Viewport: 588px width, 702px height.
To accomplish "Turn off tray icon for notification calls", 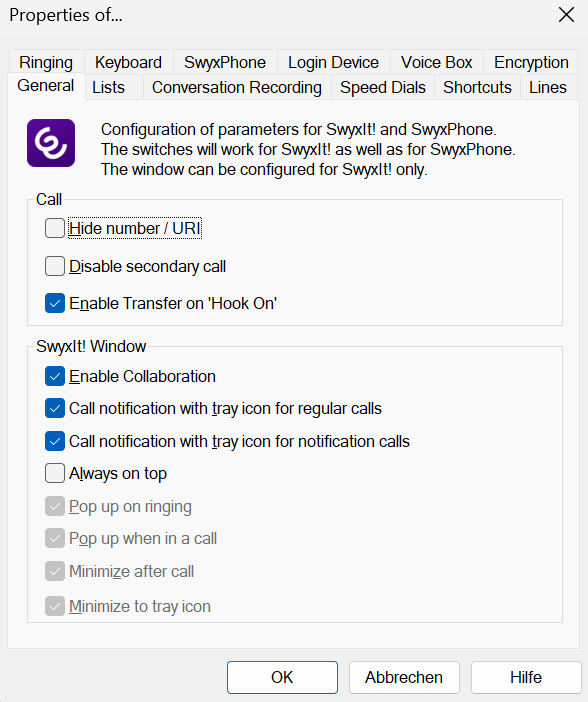I will click(55, 441).
